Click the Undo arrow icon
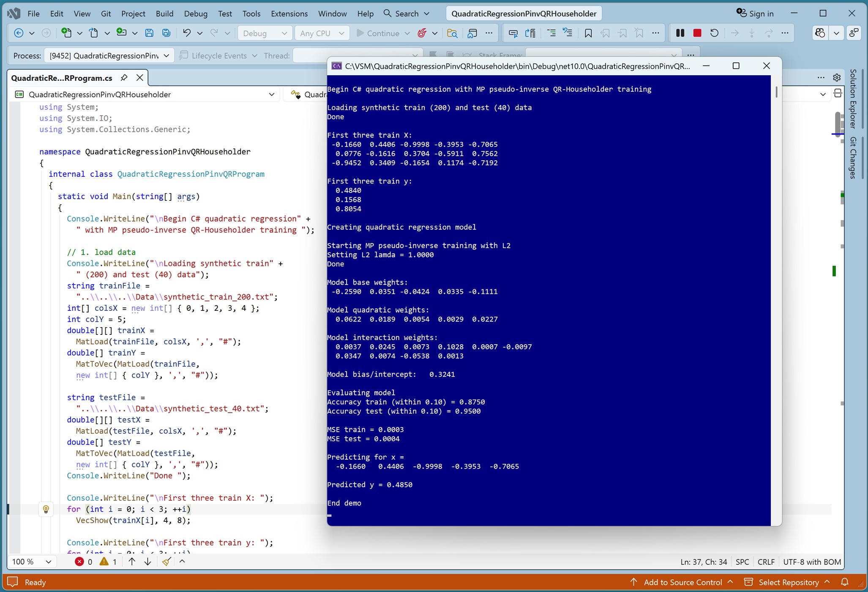 tap(187, 33)
